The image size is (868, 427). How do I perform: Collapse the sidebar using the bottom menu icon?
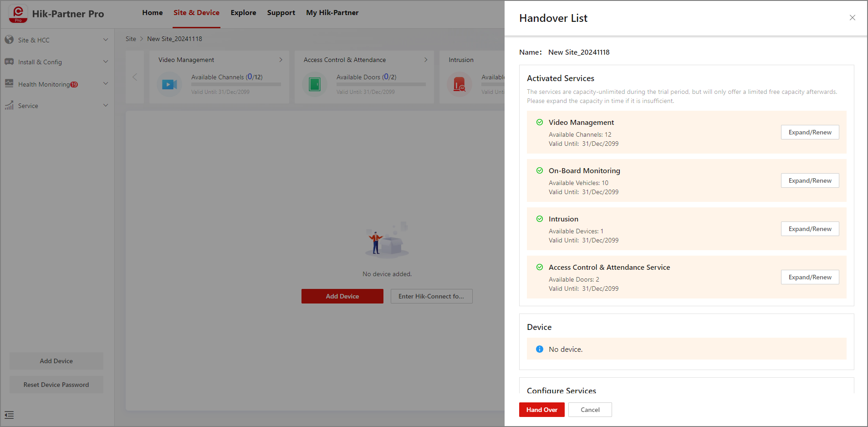(9, 415)
